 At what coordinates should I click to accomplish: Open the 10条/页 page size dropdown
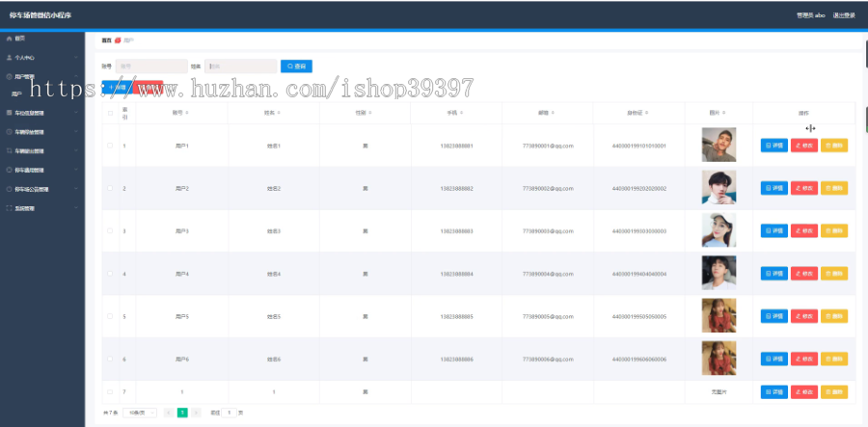(140, 413)
